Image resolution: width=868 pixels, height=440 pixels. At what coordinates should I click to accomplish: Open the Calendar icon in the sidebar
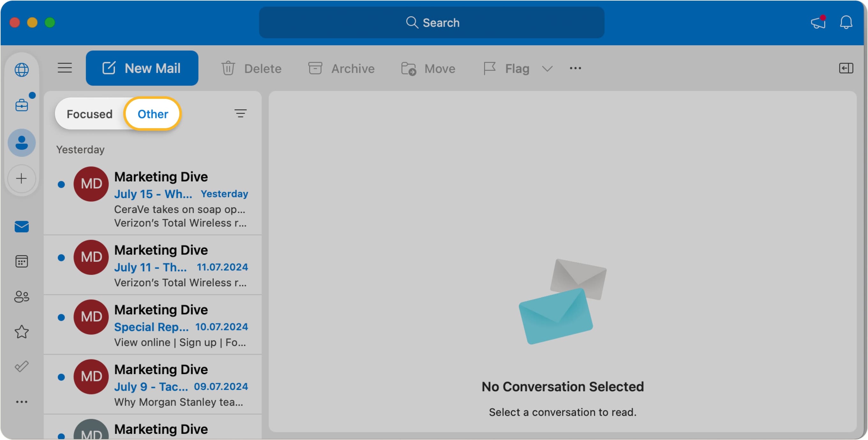tap(22, 261)
